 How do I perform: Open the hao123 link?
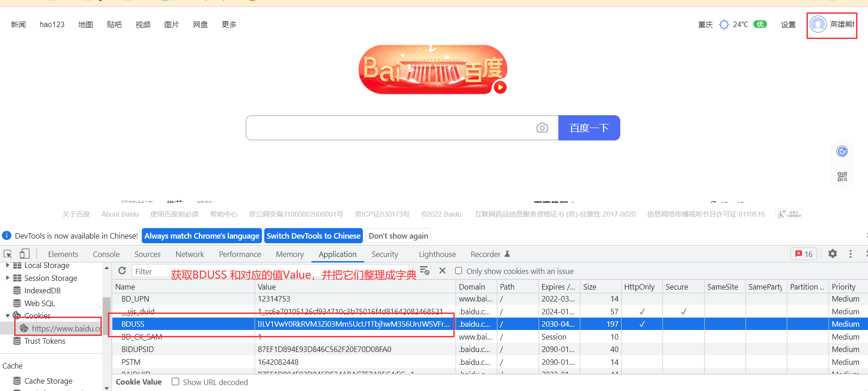(x=52, y=24)
